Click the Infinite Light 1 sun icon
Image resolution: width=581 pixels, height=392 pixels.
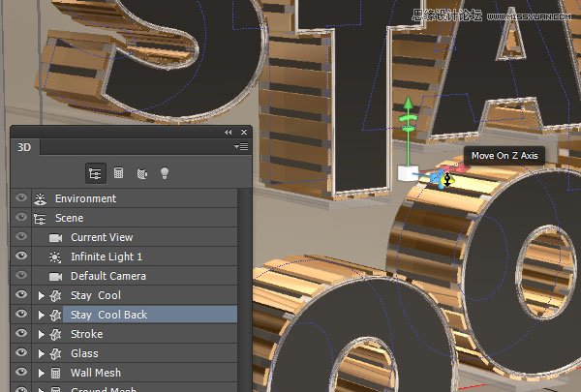[x=55, y=256]
